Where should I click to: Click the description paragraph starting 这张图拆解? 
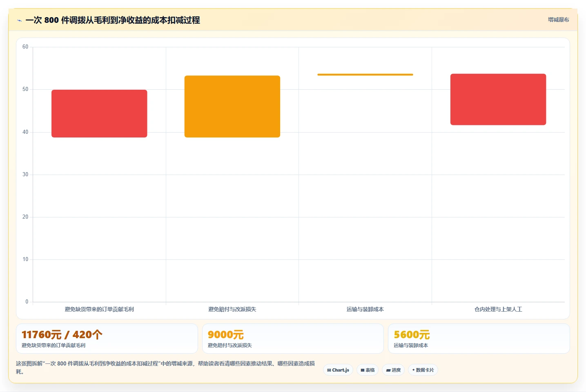tap(165, 368)
